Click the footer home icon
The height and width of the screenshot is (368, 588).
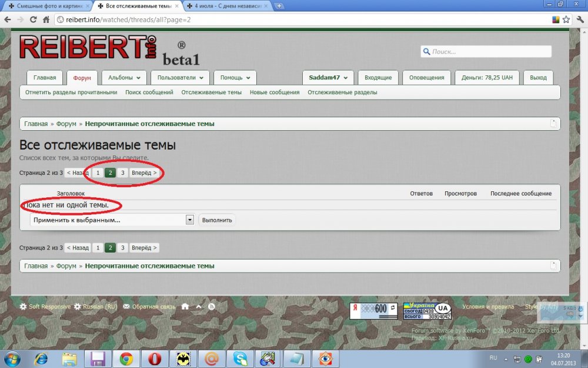185,307
